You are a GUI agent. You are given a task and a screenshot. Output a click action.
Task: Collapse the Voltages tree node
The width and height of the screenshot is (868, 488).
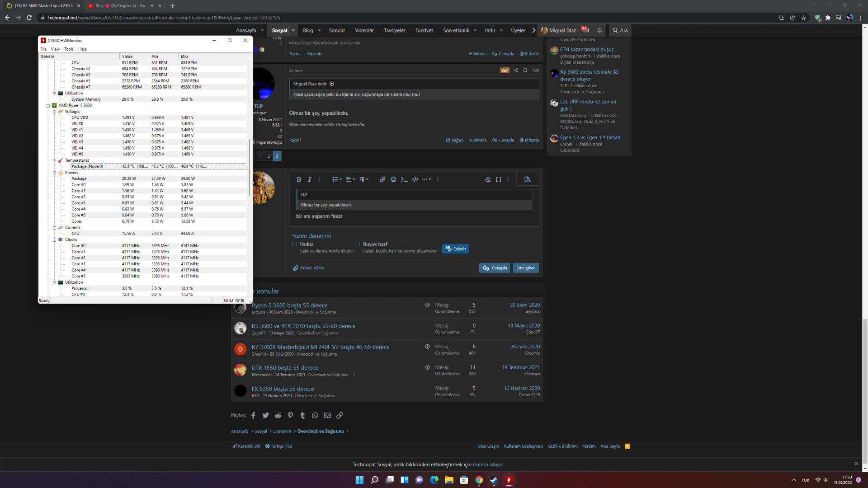point(54,112)
